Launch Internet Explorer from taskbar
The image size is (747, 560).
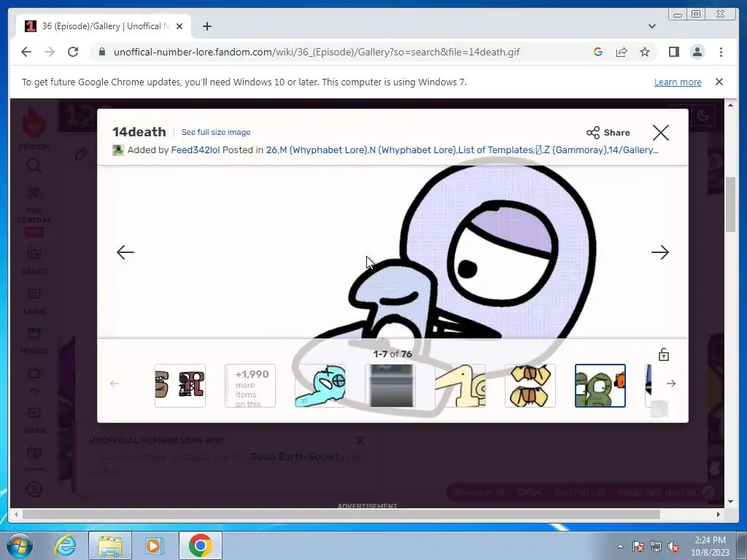(x=65, y=545)
